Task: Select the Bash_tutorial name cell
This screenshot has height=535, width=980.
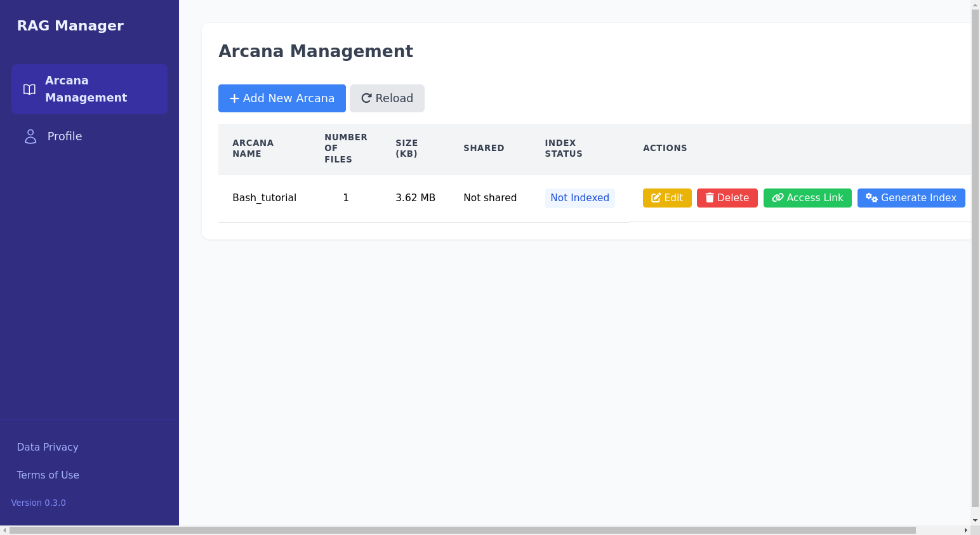Action: (x=264, y=198)
